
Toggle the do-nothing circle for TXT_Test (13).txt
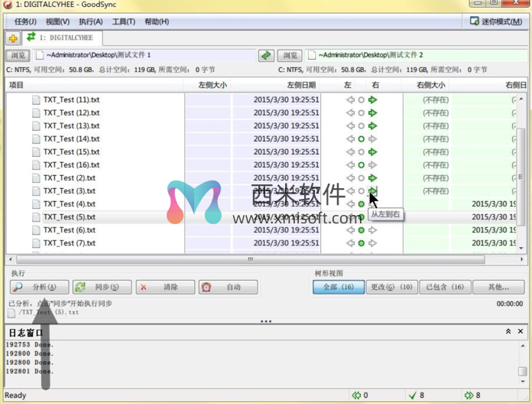[x=362, y=125]
